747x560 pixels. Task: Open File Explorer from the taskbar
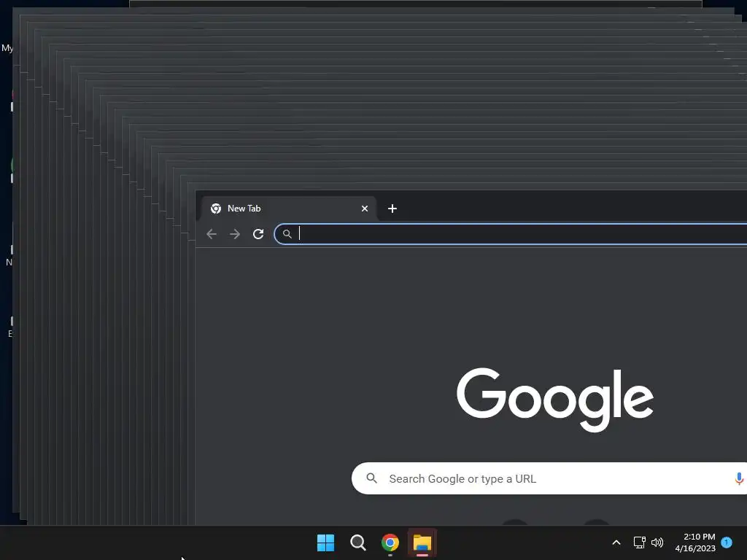coord(422,542)
